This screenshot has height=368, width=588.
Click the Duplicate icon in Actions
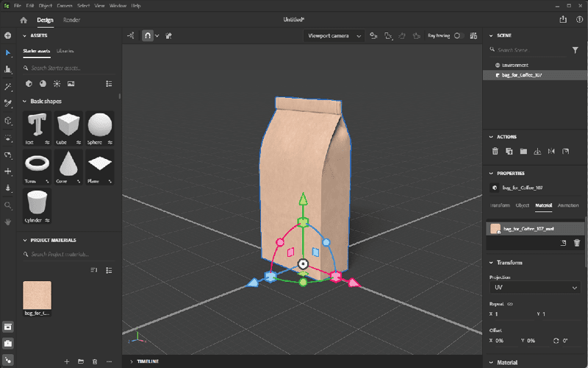coord(509,152)
